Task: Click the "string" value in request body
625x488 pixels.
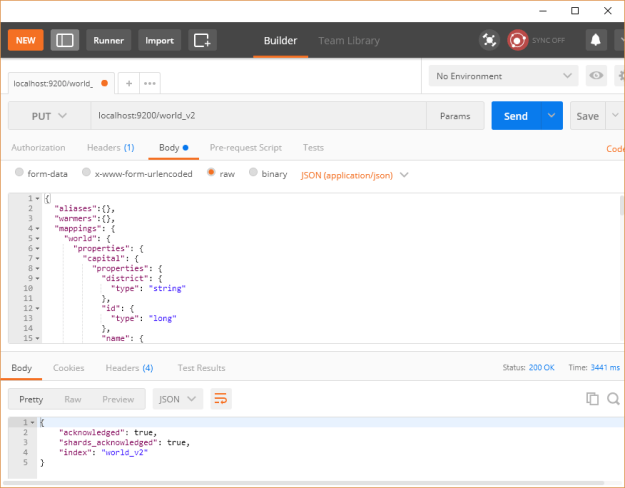Action: pyautogui.click(x=167, y=288)
